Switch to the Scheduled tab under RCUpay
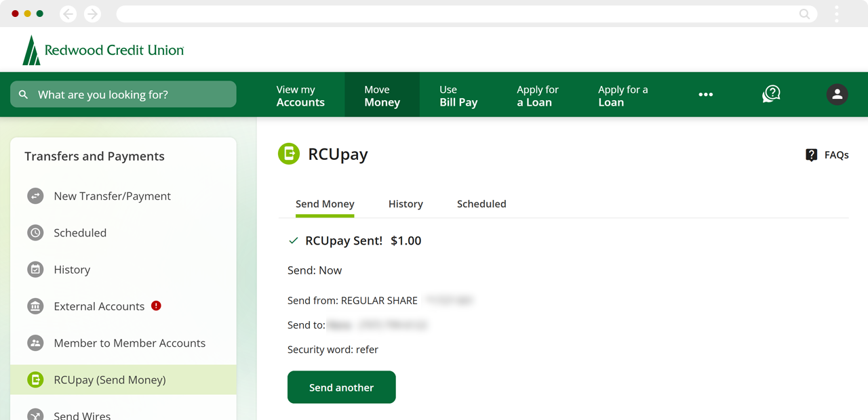 481,204
